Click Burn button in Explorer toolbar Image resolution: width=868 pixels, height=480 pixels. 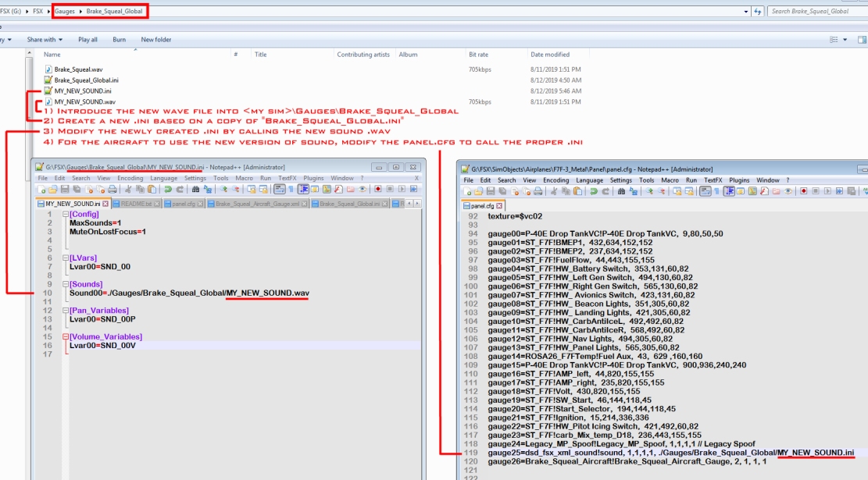pyautogui.click(x=119, y=39)
